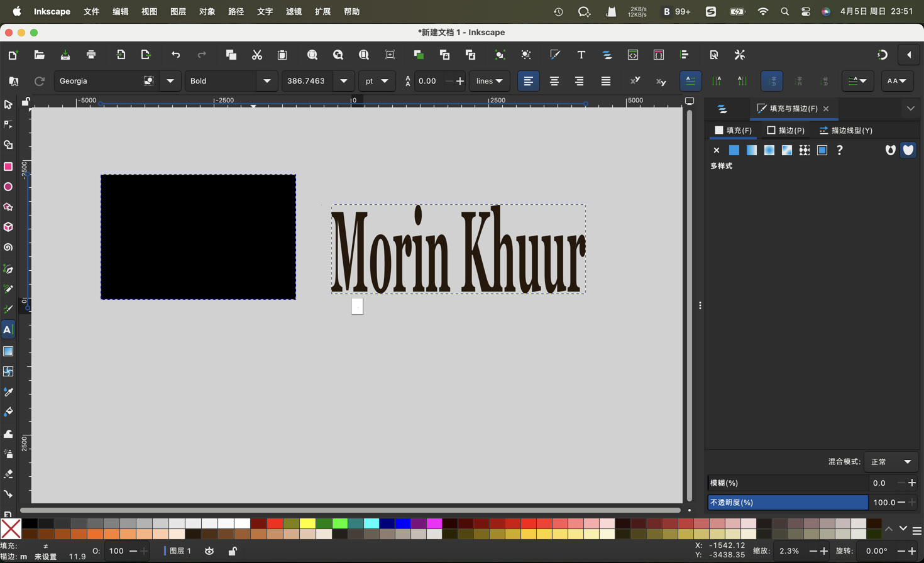The width and height of the screenshot is (924, 563).
Task: Select the Pencil freehand tool
Action: tap(8, 289)
